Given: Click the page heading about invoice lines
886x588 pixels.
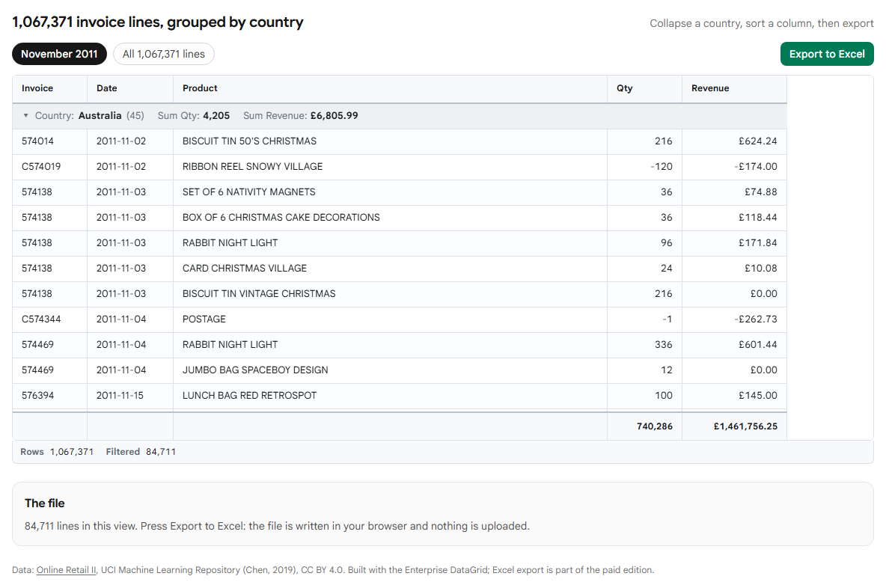Looking at the screenshot, I should [158, 22].
